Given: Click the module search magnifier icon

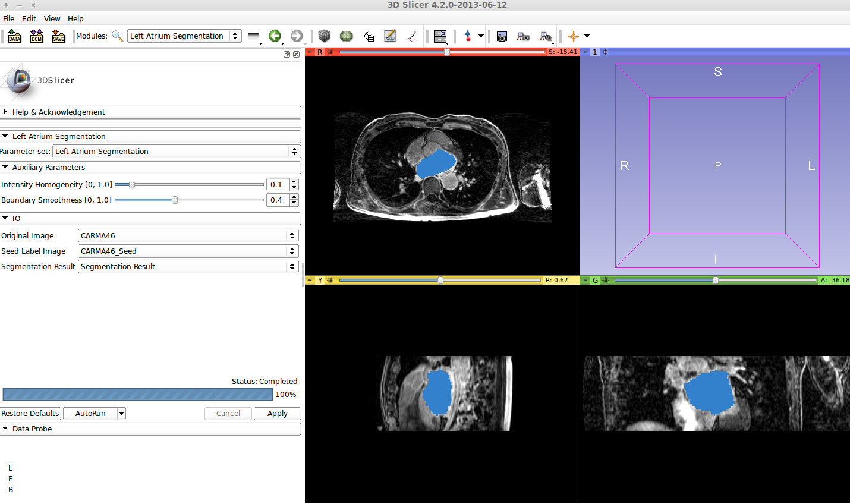Looking at the screenshot, I should pyautogui.click(x=117, y=36).
